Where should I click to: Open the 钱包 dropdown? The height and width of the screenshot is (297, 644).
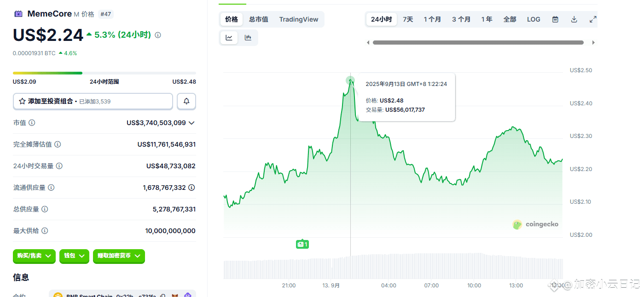(x=74, y=256)
